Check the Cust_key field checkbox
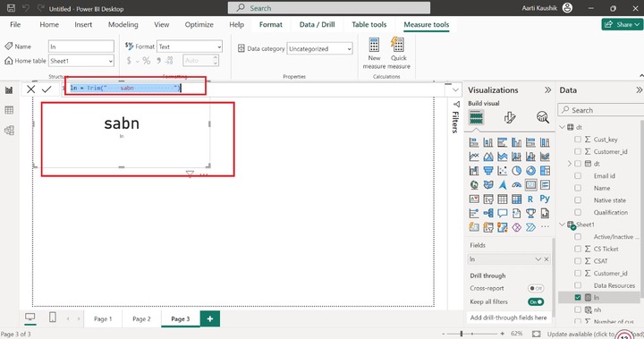This screenshot has width=644, height=339. tap(578, 140)
